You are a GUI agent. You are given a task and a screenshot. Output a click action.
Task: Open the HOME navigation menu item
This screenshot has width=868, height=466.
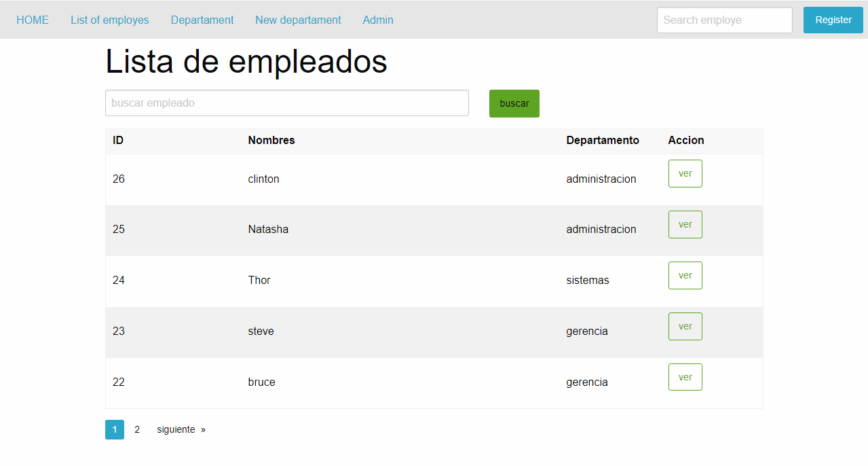(x=32, y=20)
